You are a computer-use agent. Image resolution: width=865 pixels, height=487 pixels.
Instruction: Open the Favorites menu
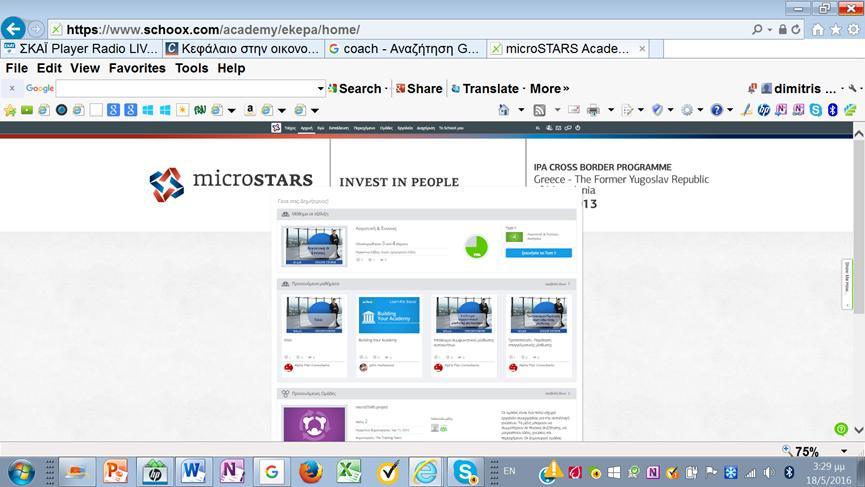pos(137,68)
